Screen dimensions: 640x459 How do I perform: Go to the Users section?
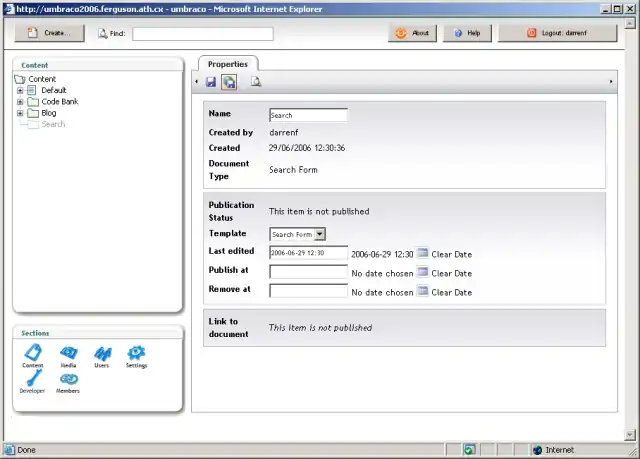point(102,353)
